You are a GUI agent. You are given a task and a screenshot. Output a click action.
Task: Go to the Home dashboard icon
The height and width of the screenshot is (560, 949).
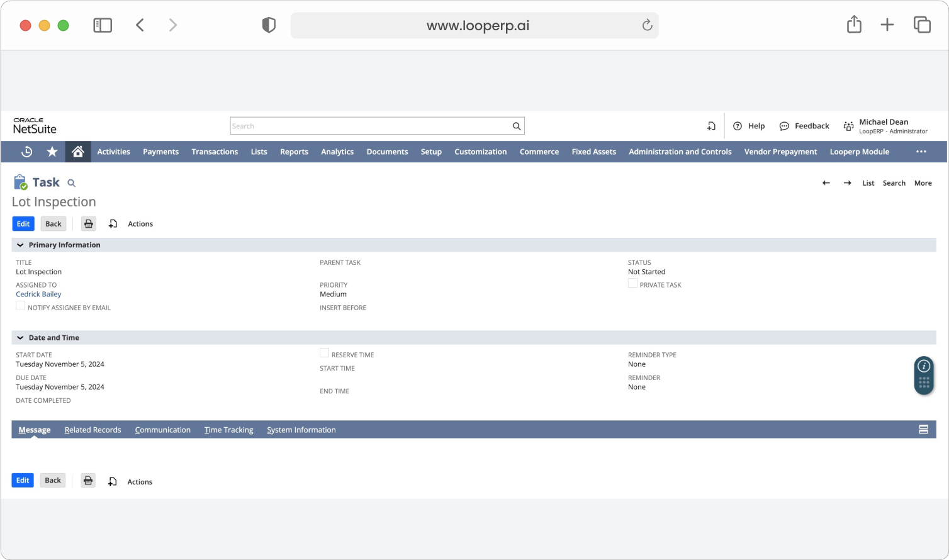78,152
